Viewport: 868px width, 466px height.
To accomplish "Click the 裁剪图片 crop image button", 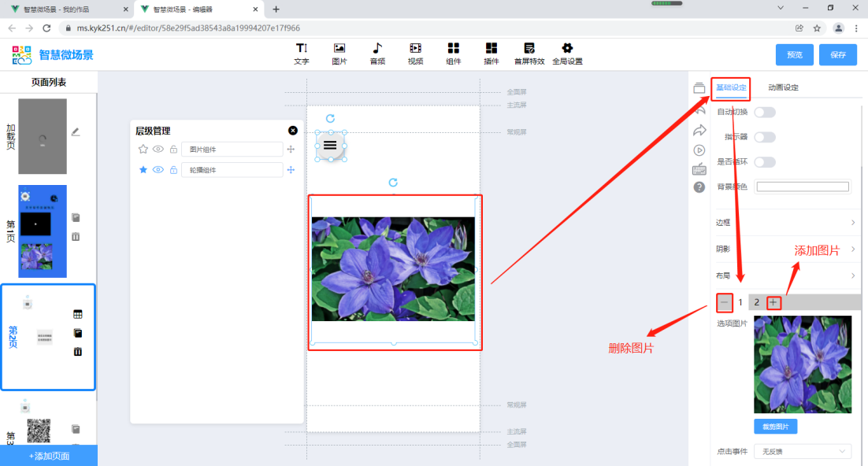I will point(775,427).
